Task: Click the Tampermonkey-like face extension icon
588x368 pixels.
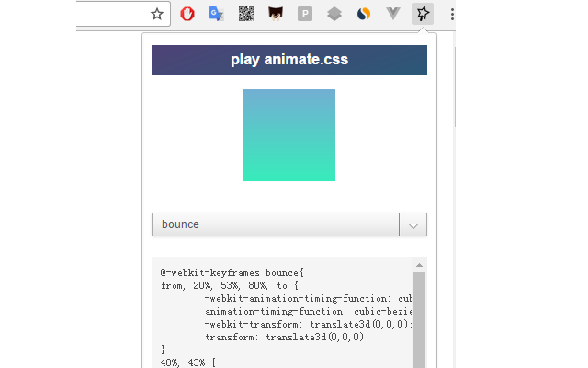Action: coord(276,15)
